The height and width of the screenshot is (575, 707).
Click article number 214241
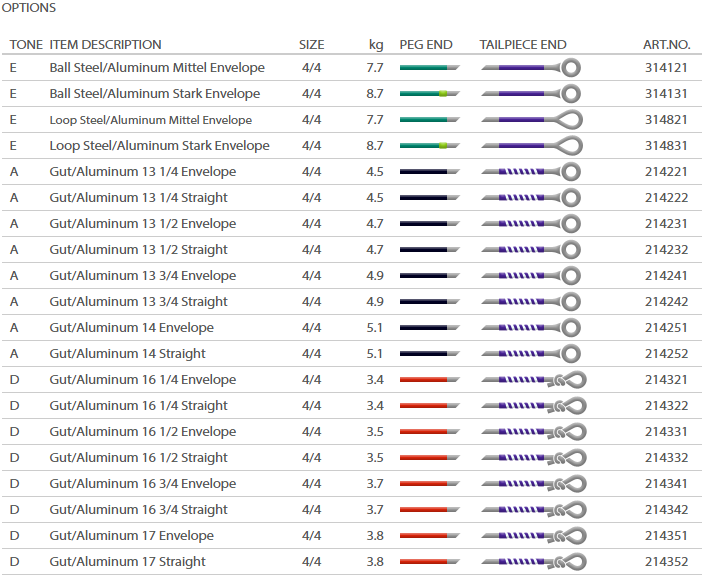(666, 276)
